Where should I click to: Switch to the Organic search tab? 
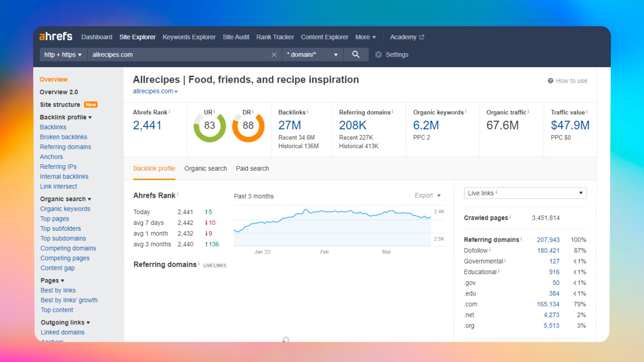pos(206,168)
